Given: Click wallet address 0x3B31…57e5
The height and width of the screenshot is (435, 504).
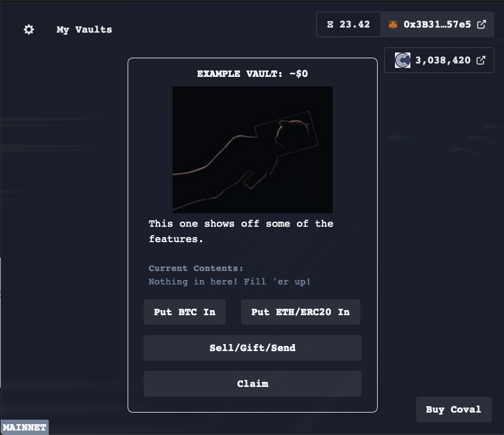Looking at the screenshot, I should click(437, 24).
